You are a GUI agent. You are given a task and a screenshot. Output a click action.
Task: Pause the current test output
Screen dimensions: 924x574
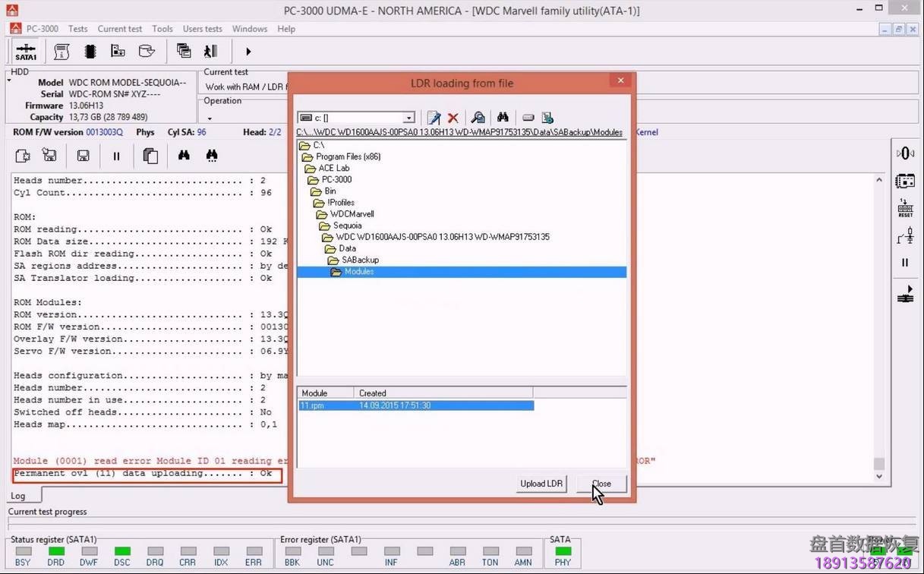[x=118, y=156]
